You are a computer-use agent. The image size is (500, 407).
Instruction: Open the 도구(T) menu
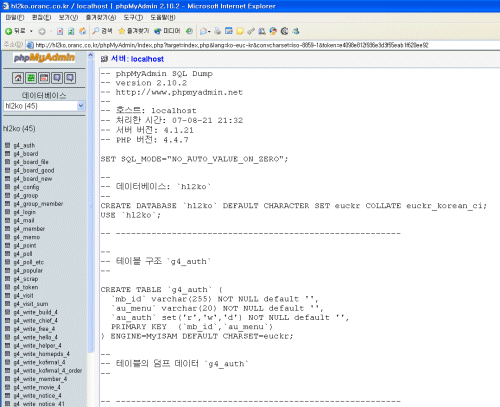[x=133, y=17]
